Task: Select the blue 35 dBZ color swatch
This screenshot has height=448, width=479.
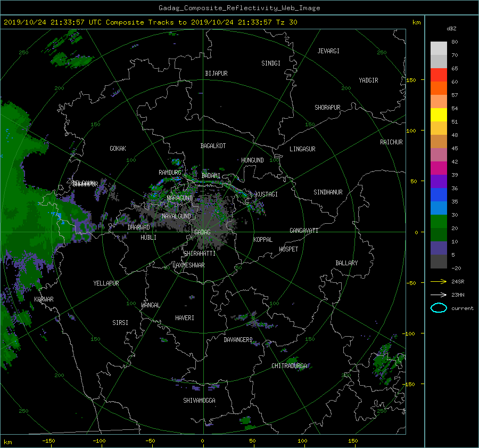Action: (x=439, y=195)
